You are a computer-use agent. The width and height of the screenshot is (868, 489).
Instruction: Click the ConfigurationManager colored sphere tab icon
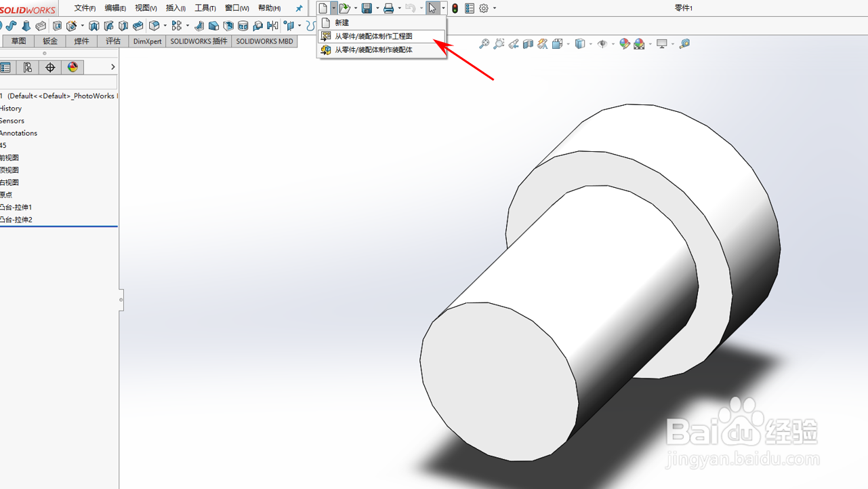coord(73,67)
